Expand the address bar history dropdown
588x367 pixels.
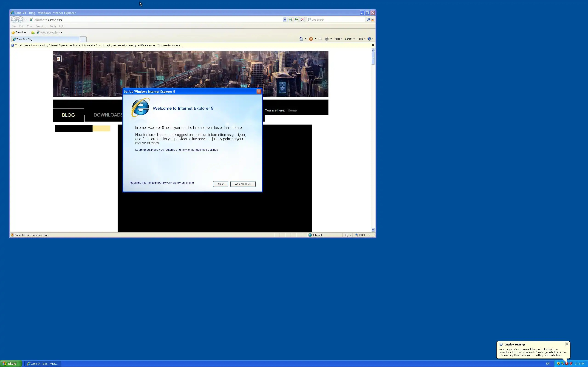(x=285, y=20)
